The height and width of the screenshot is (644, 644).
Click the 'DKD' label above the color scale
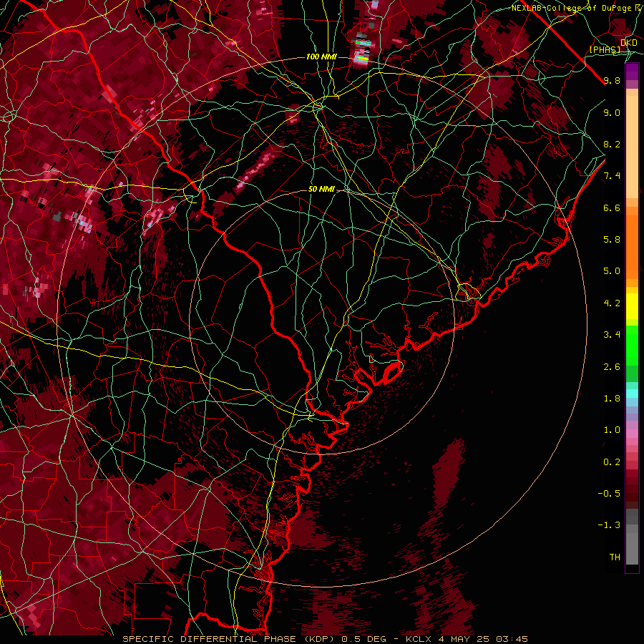(x=628, y=43)
